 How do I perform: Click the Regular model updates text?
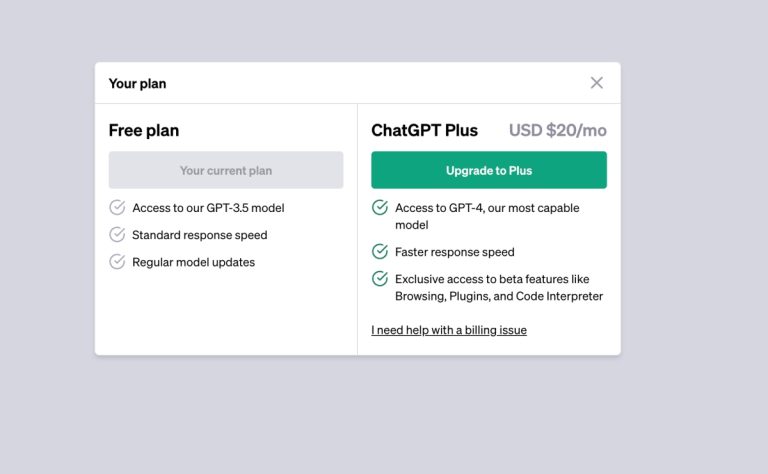pos(194,262)
